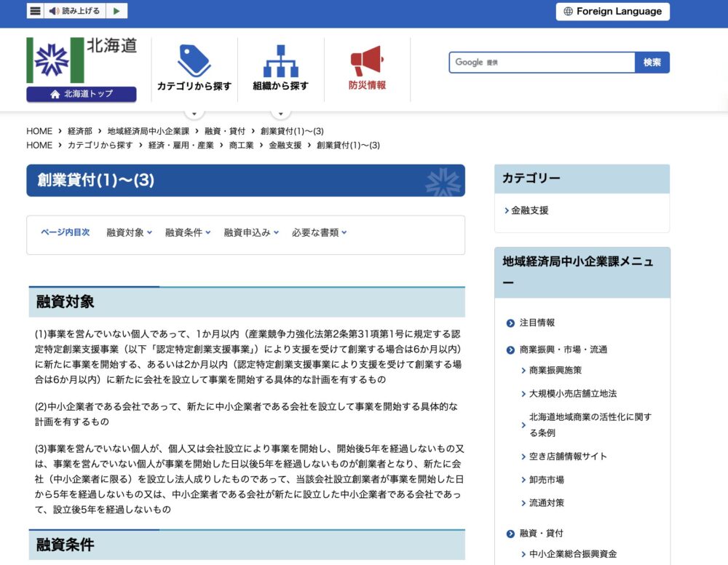This screenshot has width=728, height=565.
Task: Click the hamburger menu icon in top bar
Action: tap(35, 11)
